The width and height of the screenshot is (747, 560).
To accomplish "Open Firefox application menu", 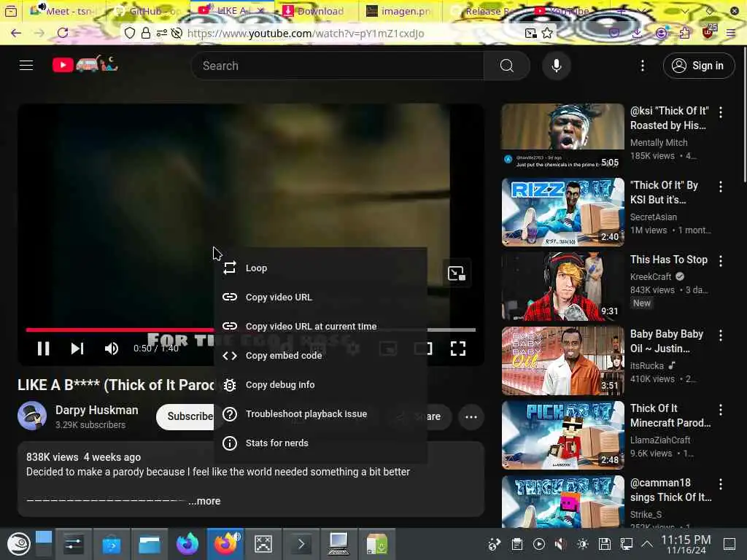I will pyautogui.click(x=730, y=33).
